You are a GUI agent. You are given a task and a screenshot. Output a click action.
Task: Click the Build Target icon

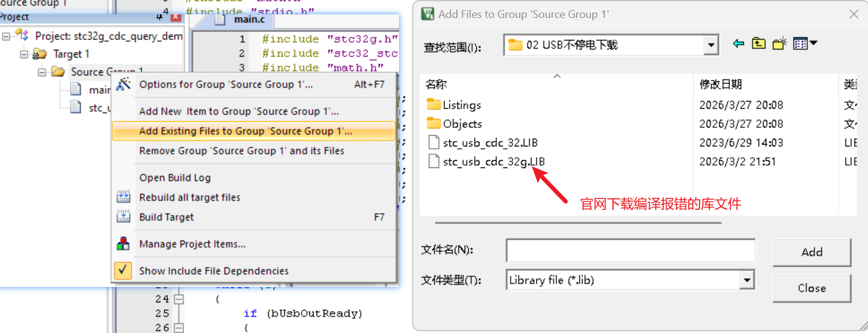coord(123,217)
